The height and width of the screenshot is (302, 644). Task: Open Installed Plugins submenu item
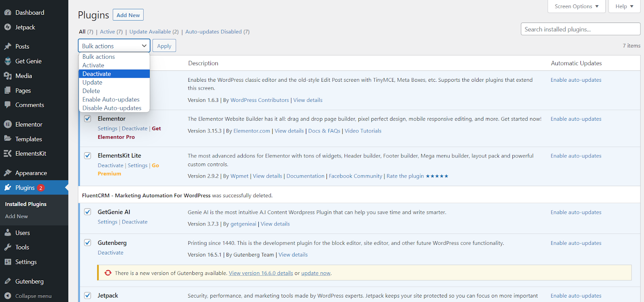26,204
